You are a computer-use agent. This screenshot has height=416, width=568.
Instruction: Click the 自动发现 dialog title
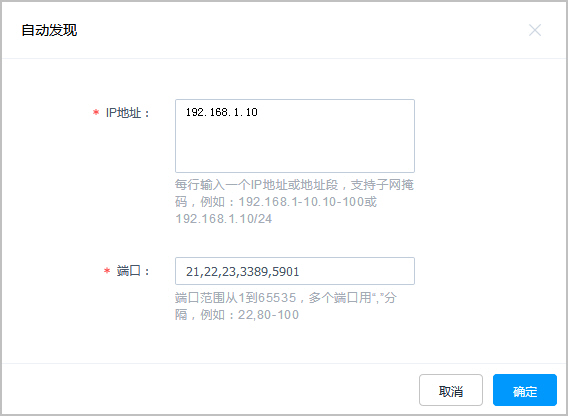49,30
